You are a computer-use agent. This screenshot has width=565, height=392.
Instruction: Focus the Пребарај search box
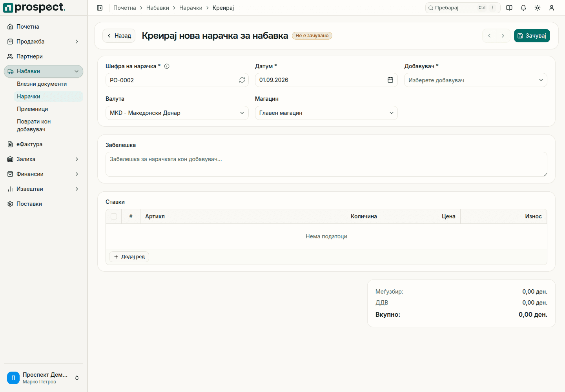click(463, 8)
